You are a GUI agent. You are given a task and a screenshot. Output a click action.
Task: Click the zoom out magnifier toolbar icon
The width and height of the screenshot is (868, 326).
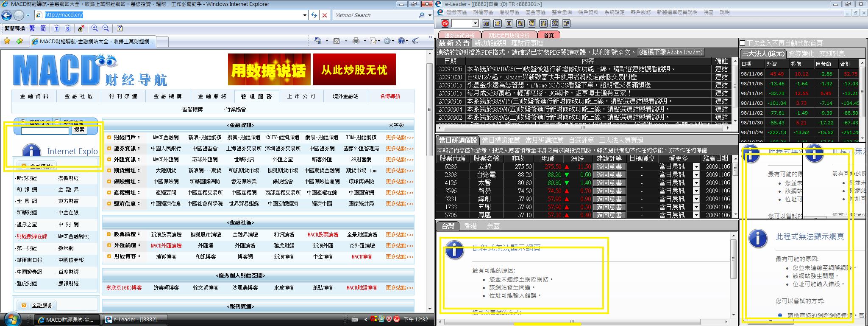click(106, 28)
